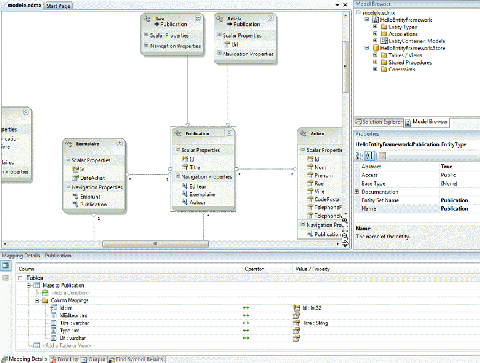Image resolution: width=480 pixels, height=363 pixels.
Task: Click Titre property icon in Publication entity
Action: [x=185, y=167]
